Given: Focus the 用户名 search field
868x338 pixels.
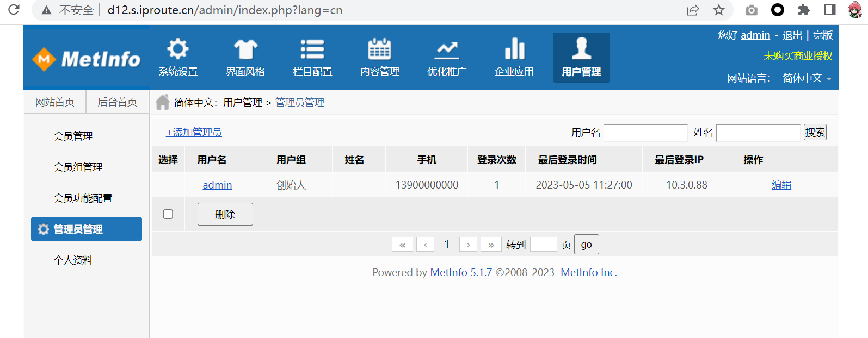Looking at the screenshot, I should point(645,133).
